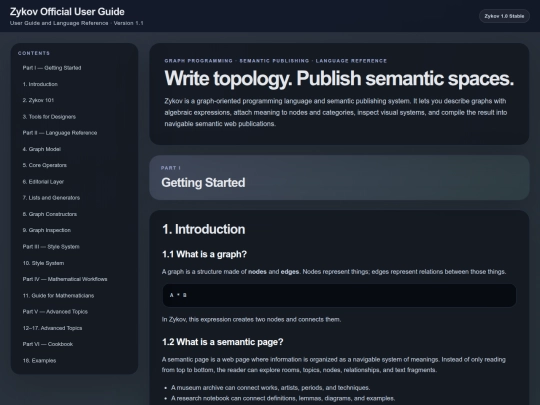Open Part I — Getting Started link
This screenshot has height=405, width=540.
point(52,68)
